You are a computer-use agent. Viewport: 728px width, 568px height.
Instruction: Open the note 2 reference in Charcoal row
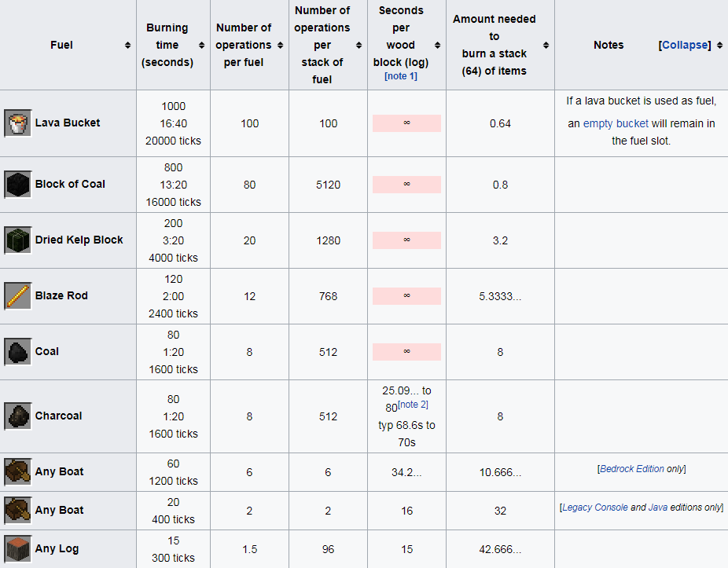pos(413,405)
